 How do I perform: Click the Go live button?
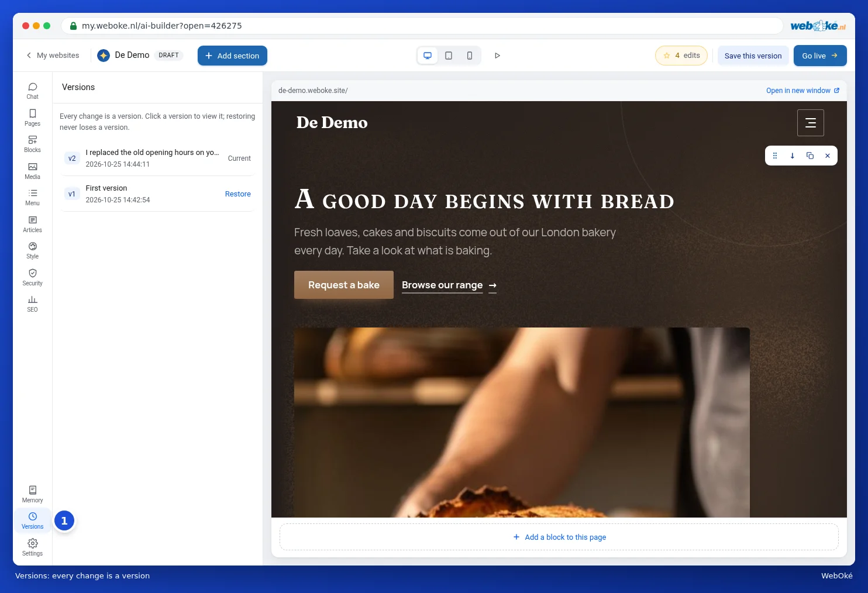pos(820,56)
